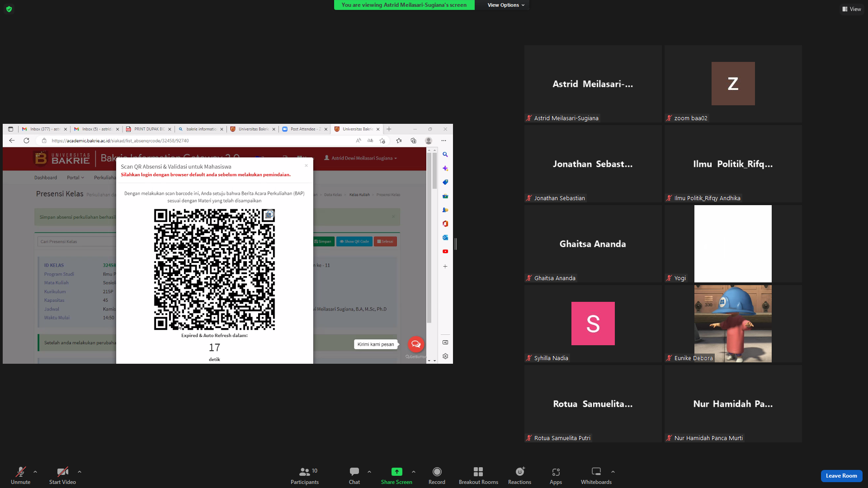Viewport: 868px width, 488px height.
Task: Open browser collections icon
Action: click(413, 141)
